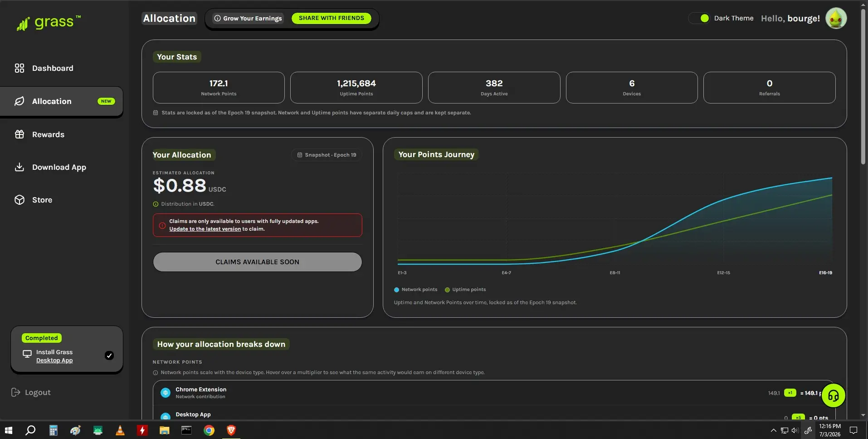Follow the Desktop App link
Screen dimensions: 868x439
pyautogui.click(x=54, y=360)
